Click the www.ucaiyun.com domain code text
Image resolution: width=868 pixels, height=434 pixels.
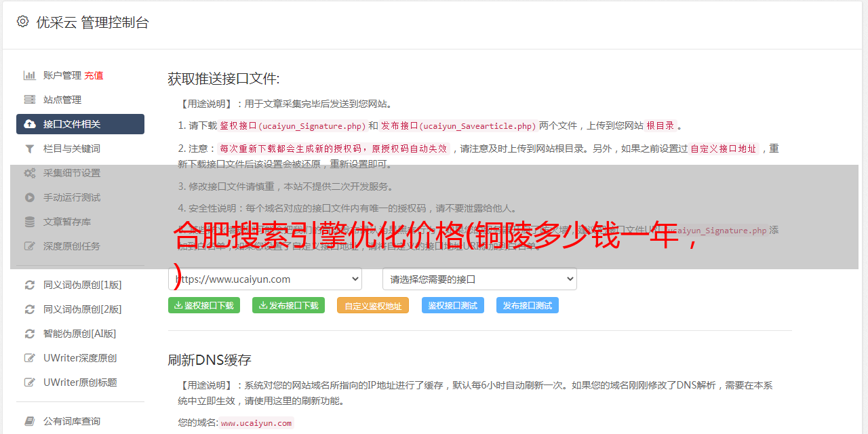[256, 422]
